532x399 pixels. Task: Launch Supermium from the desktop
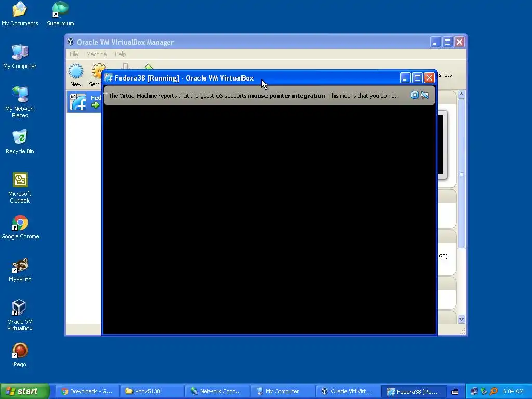coord(60,14)
